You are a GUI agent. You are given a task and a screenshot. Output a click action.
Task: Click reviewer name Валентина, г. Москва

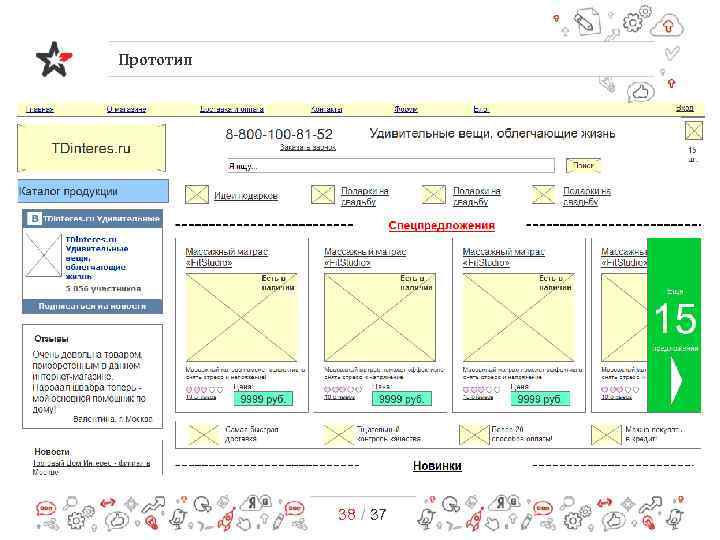click(112, 419)
